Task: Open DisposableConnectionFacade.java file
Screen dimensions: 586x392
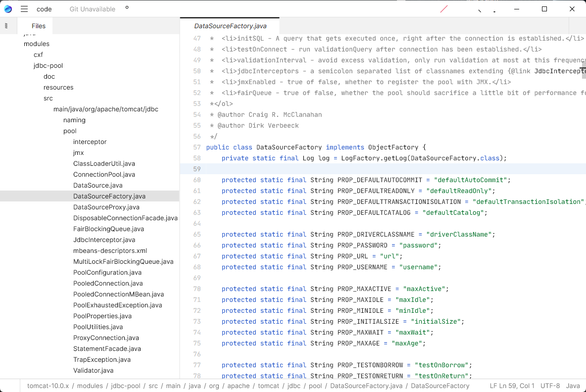Action: pos(125,218)
